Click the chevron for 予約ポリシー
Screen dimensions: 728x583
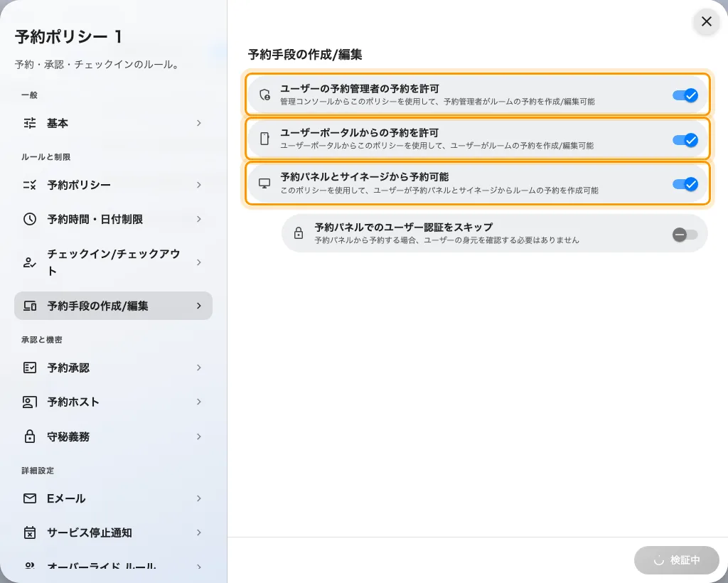point(199,185)
